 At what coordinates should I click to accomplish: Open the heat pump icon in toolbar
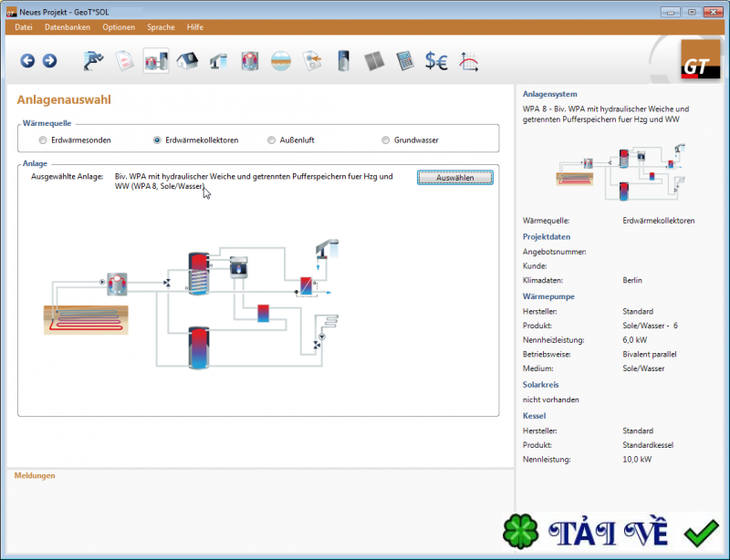(x=250, y=61)
